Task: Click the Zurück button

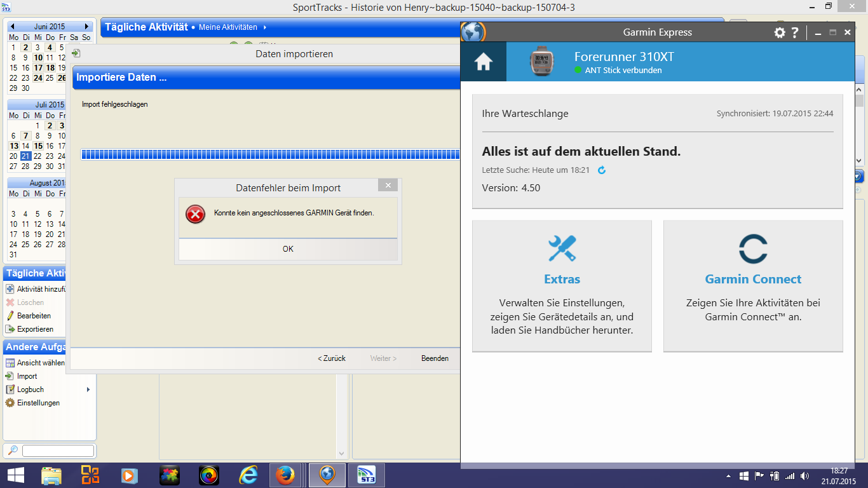Action: tap(332, 358)
